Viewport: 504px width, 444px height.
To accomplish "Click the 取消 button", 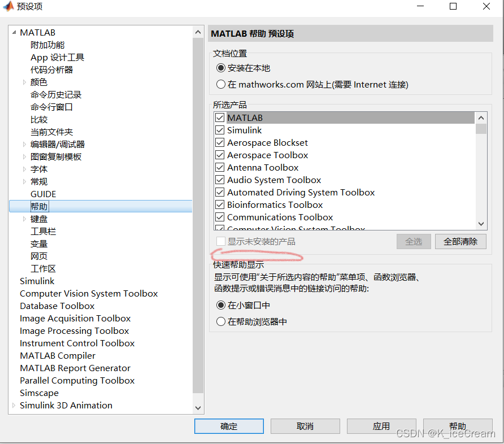I will pyautogui.click(x=305, y=426).
